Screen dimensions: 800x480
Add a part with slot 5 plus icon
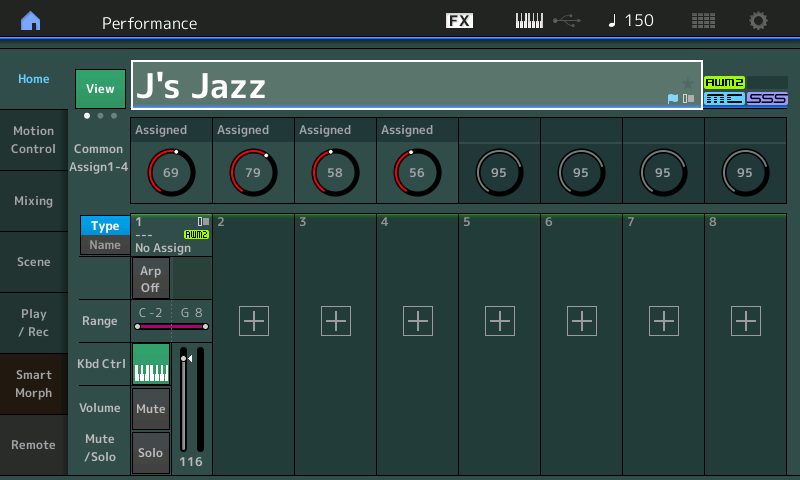pos(500,321)
